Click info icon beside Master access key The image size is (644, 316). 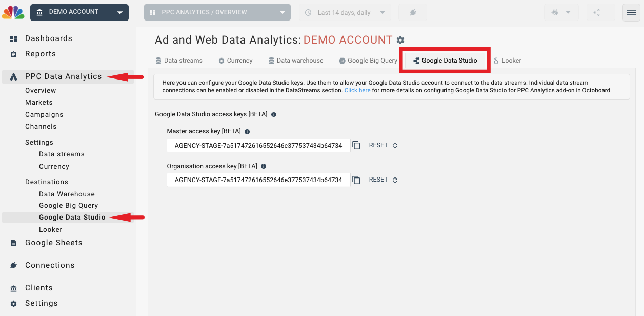(247, 132)
